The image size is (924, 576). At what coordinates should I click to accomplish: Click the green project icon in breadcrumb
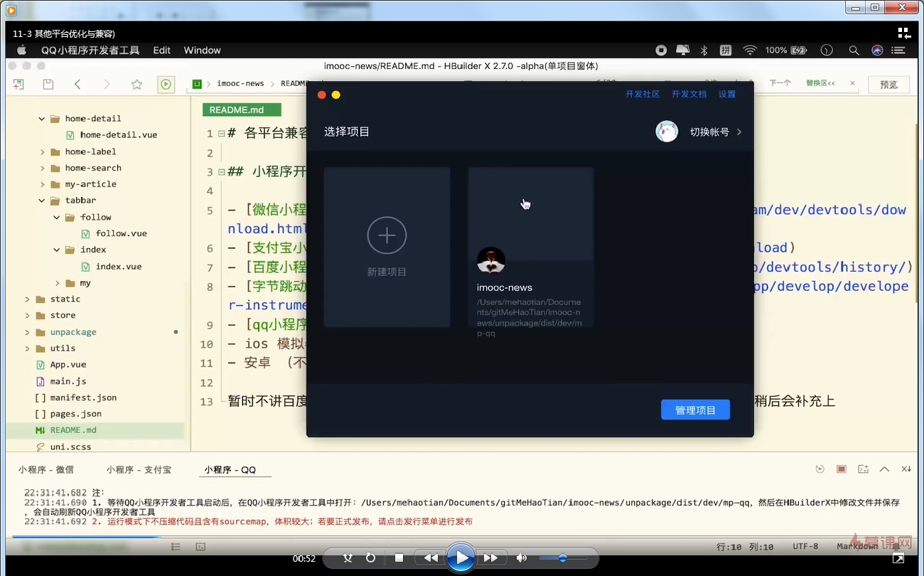point(197,83)
